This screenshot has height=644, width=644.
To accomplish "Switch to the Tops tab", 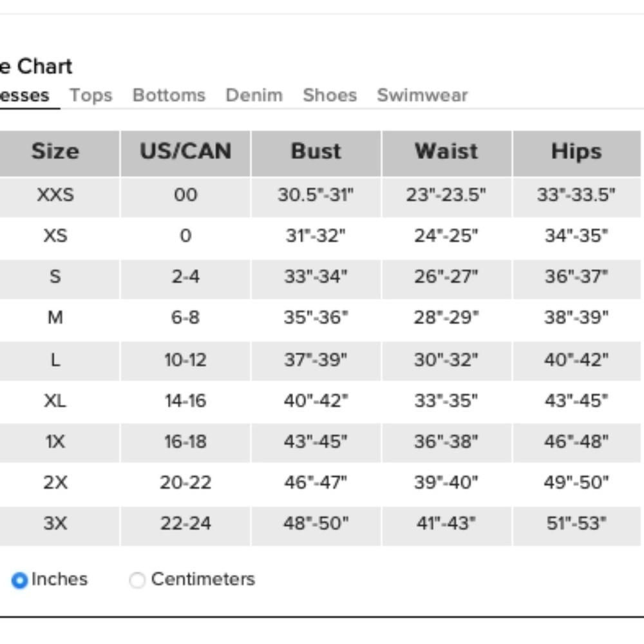I will [x=91, y=95].
